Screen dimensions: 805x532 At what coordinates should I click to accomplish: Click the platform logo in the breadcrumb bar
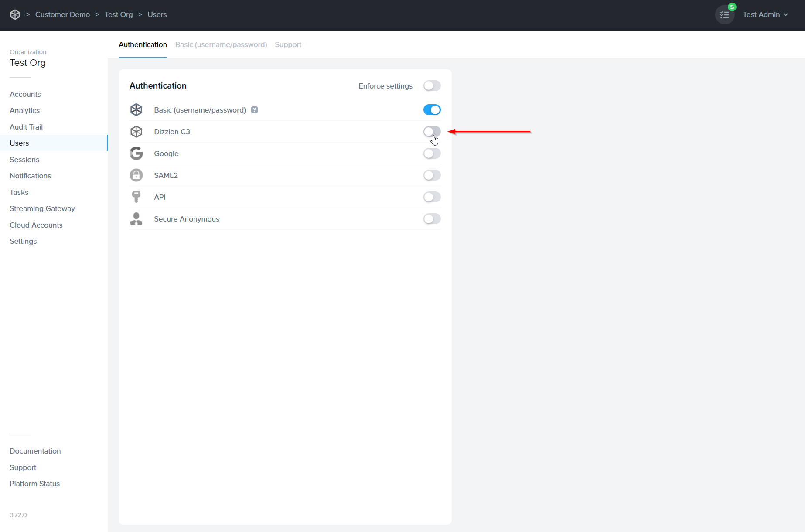(15, 14)
